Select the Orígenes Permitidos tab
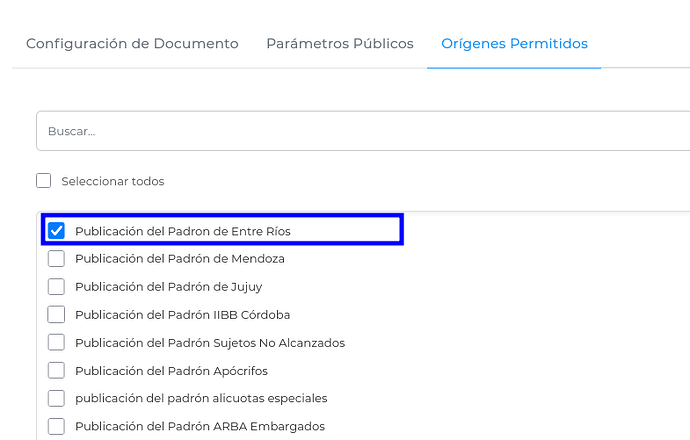Screen dimensions: 690x440 (514, 44)
